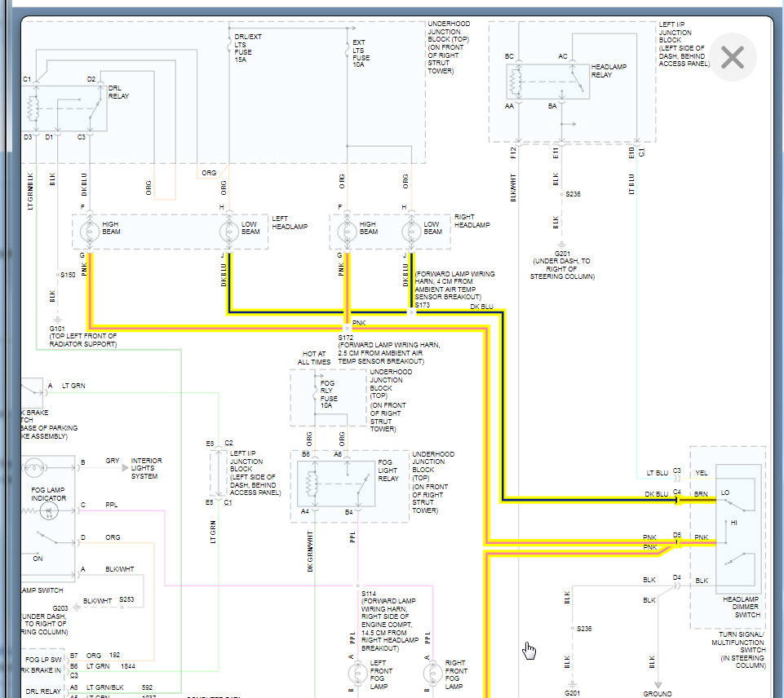This screenshot has width=784, height=698.
Task: Click ground point label G101
Action: (x=57, y=329)
